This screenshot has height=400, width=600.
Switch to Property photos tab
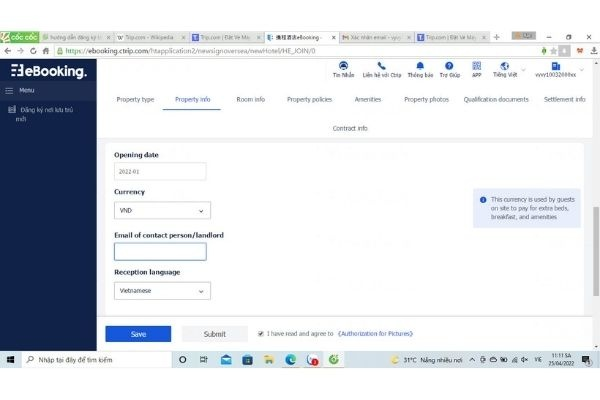pyautogui.click(x=426, y=100)
